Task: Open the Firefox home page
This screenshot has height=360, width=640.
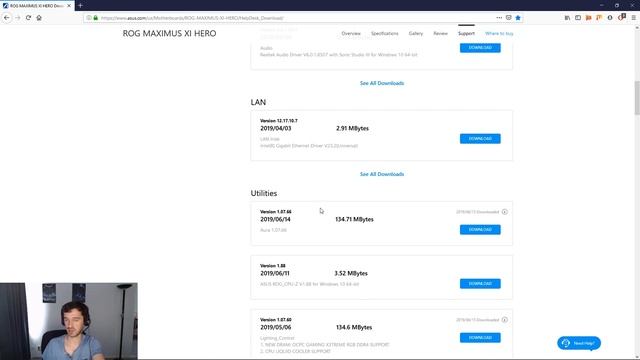Action: pos(39,18)
